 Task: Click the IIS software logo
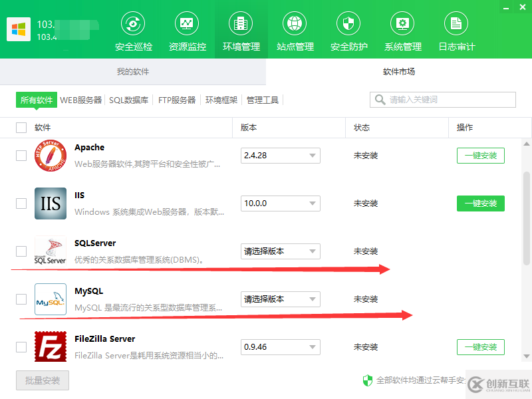(51, 203)
